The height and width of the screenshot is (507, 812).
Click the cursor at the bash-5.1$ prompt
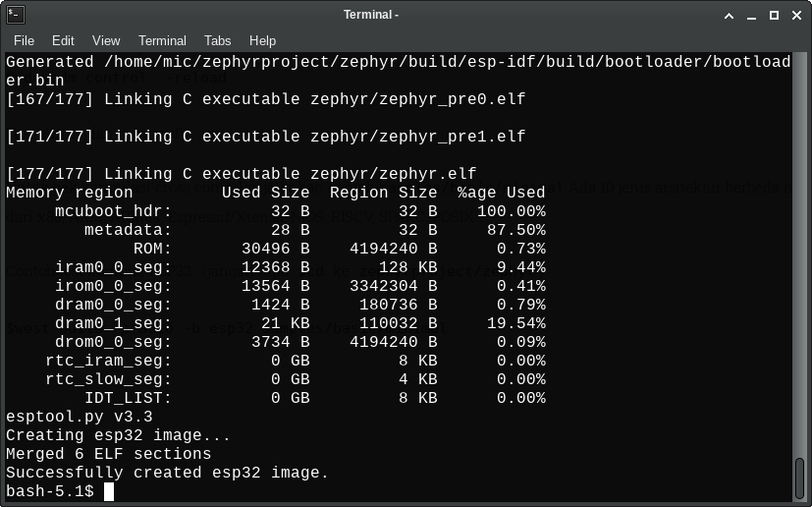(x=109, y=491)
